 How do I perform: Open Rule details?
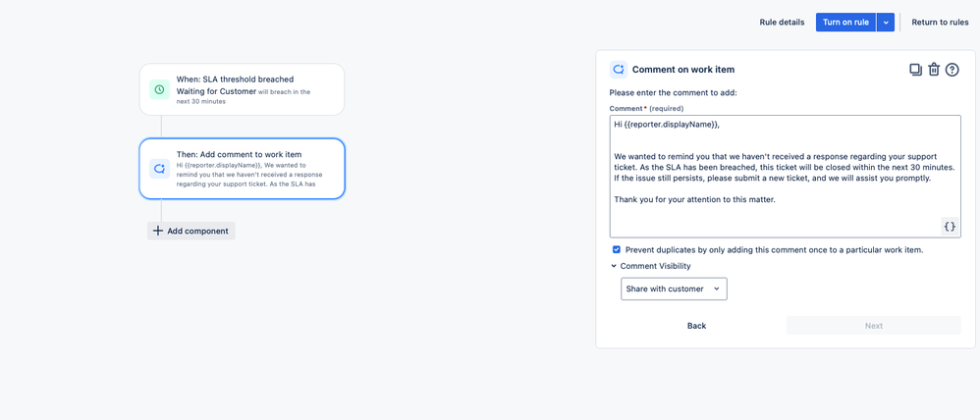click(x=782, y=22)
